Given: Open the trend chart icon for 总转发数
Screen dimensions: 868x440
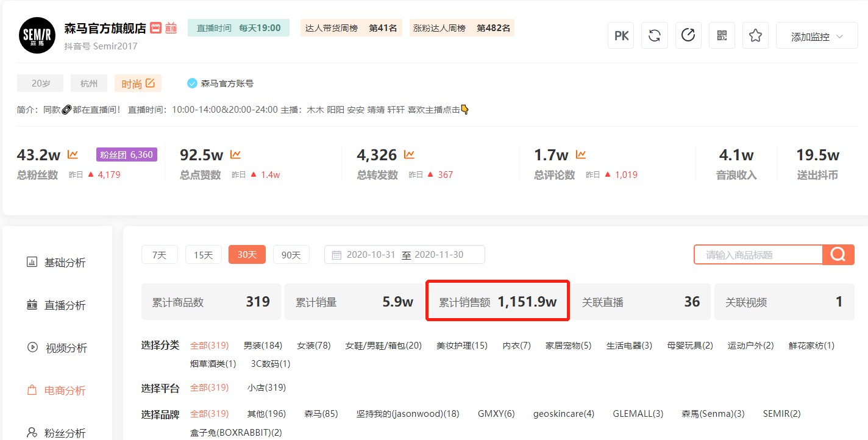Looking at the screenshot, I should pyautogui.click(x=409, y=155).
